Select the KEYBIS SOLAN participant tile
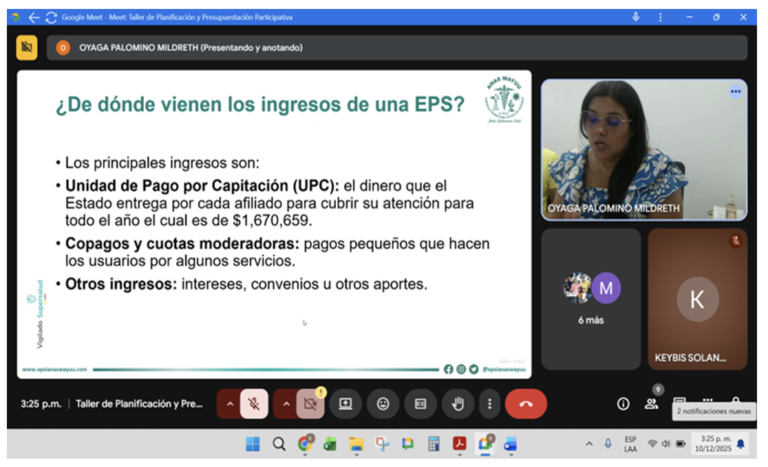 coord(697,299)
